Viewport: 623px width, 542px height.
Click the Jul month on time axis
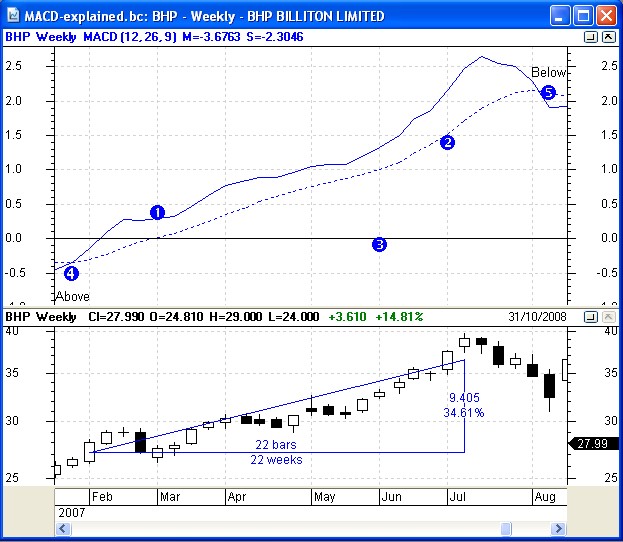tap(457, 497)
